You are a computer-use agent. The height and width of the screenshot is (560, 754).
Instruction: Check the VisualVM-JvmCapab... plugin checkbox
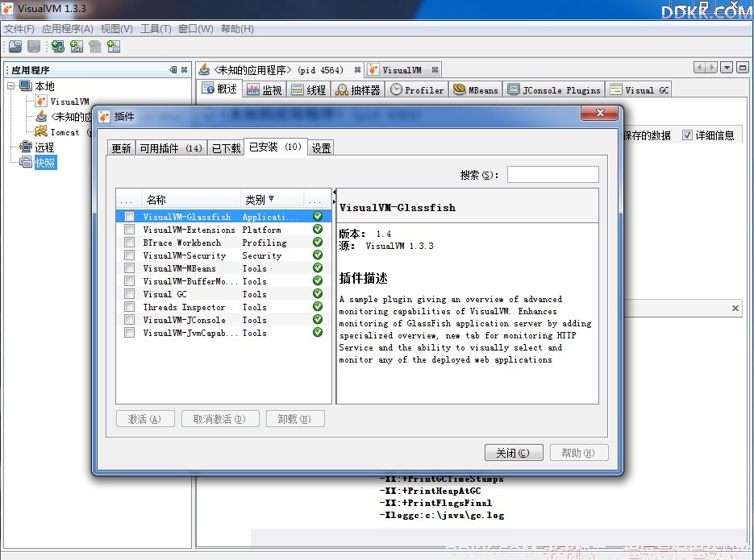point(129,332)
